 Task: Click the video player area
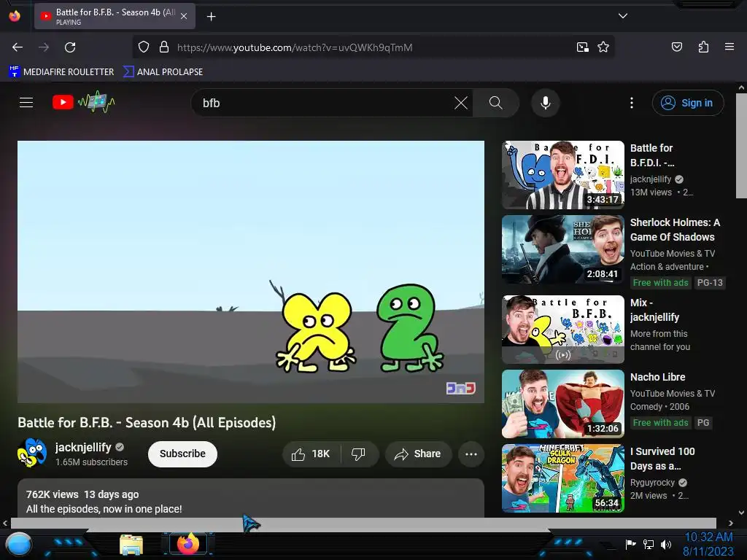(x=251, y=272)
